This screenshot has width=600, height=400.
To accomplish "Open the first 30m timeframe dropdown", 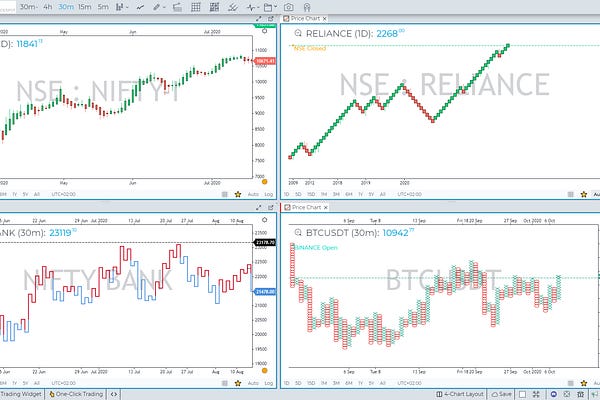I will (28, 7).
